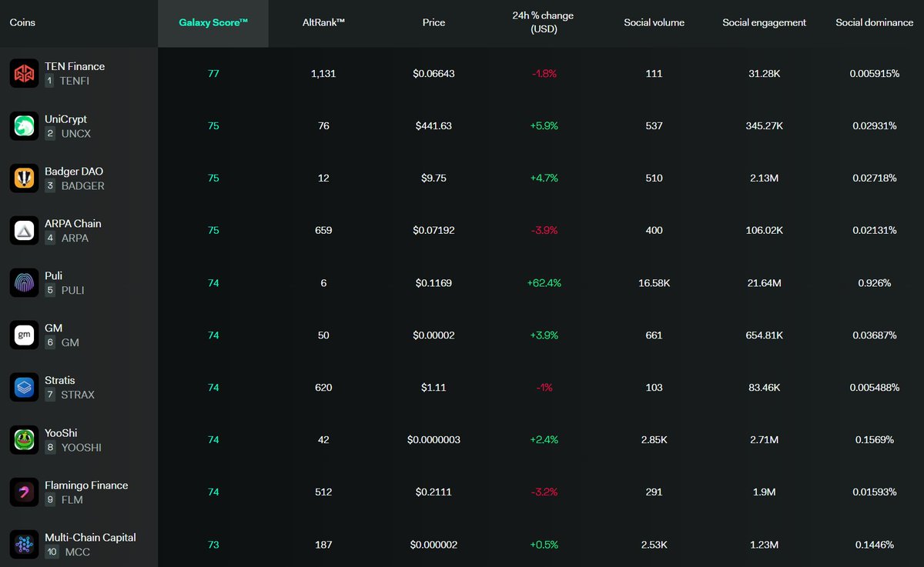Click the Badger DAO price $9.75
Screen dimensions: 924x567
(x=434, y=178)
